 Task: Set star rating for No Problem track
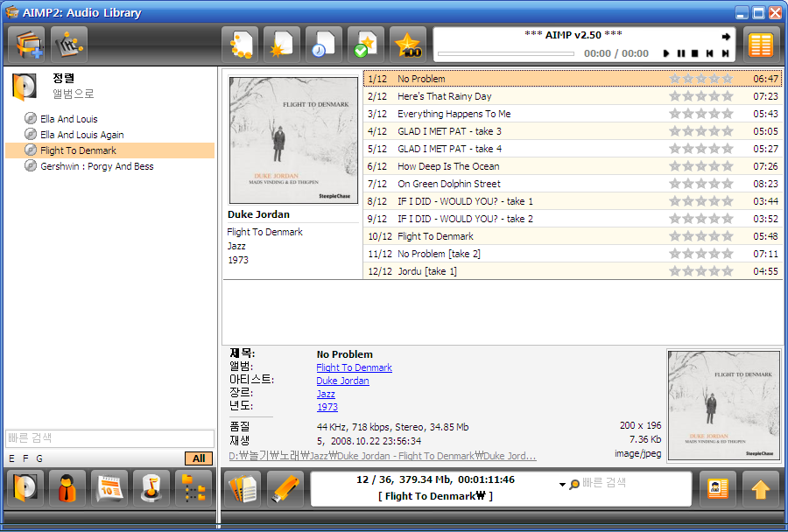click(701, 79)
